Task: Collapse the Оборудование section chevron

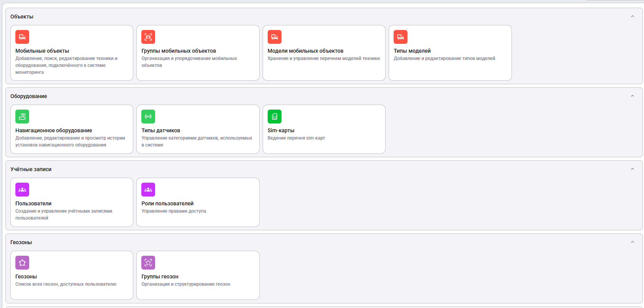Action: 632,96
